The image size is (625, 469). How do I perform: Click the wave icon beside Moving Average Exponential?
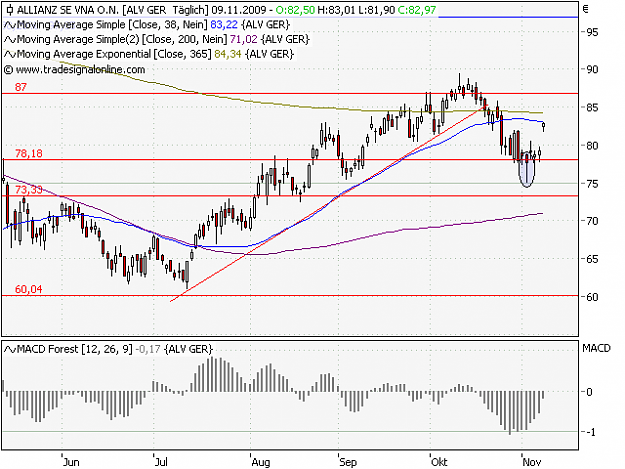[10, 55]
